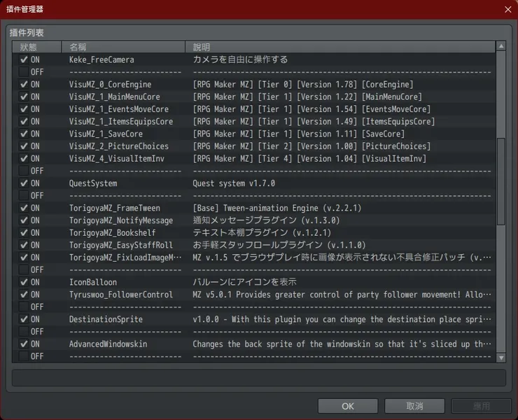Select Tyruswoo_FollowerControl plugin name
The image size is (518, 420).
tap(121, 295)
